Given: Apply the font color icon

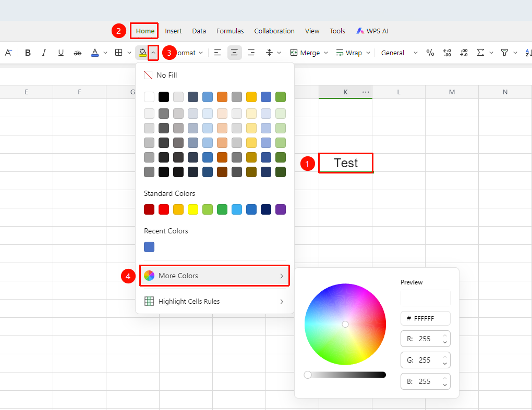Looking at the screenshot, I should pos(95,53).
